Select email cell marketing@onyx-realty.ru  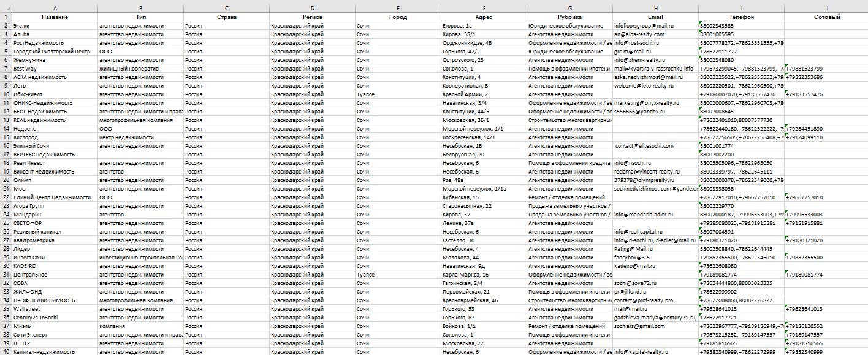pyautogui.click(x=647, y=103)
